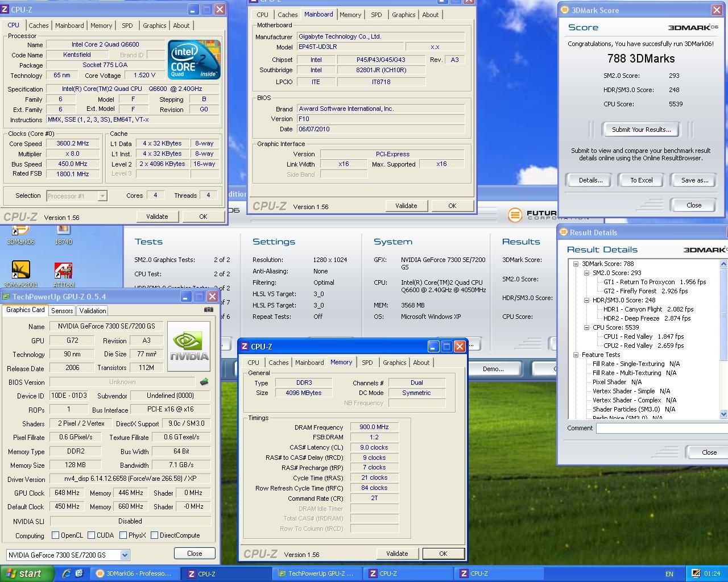Collapse the Feature Tests tree node
This screenshot has height=582, width=728.
(576, 355)
